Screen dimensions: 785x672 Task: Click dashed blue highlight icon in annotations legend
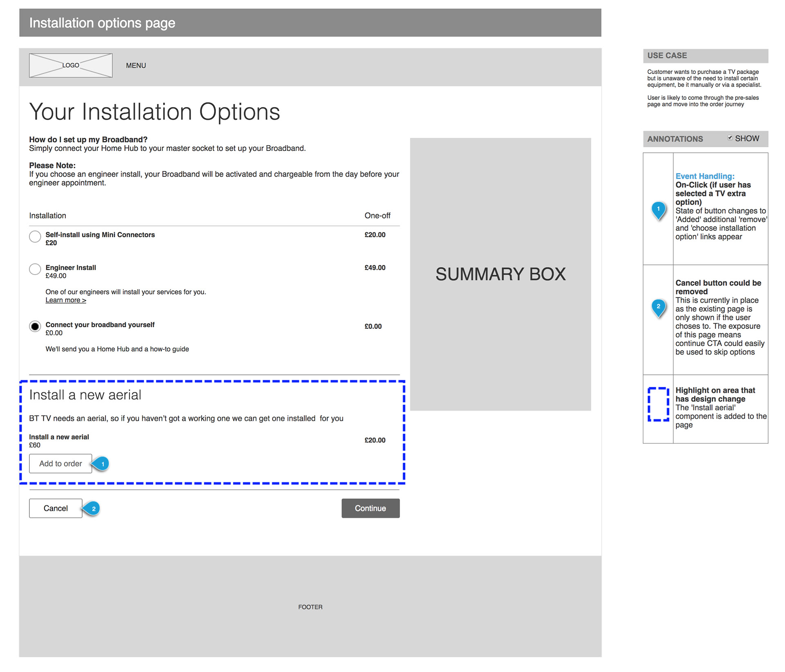click(658, 404)
